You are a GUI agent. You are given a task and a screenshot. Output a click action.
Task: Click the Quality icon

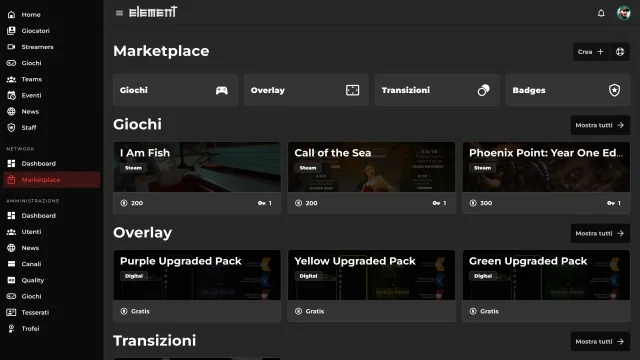(11, 280)
